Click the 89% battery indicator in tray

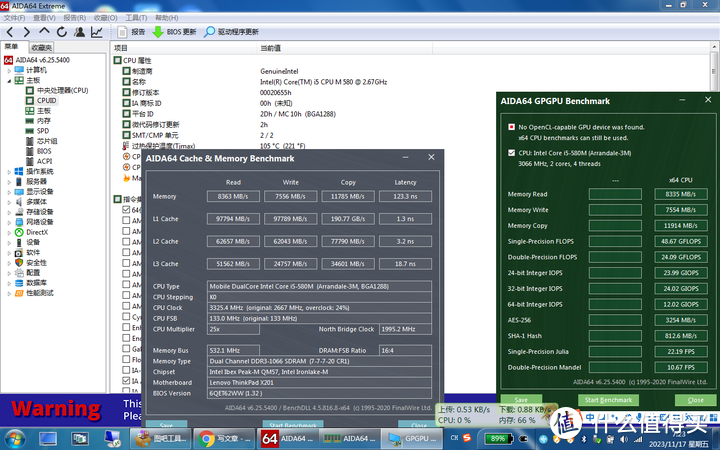pyautogui.click(x=498, y=439)
